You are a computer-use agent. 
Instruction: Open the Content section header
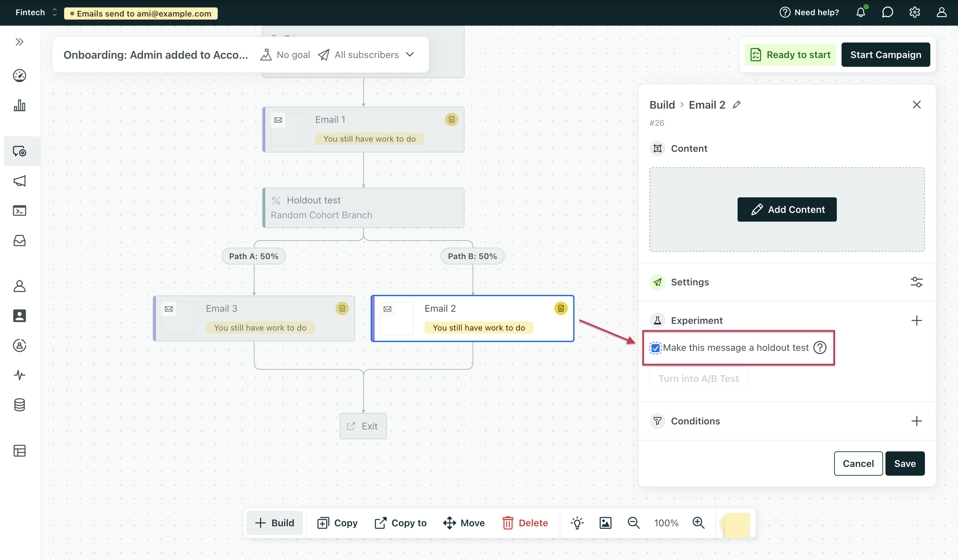[678, 148]
